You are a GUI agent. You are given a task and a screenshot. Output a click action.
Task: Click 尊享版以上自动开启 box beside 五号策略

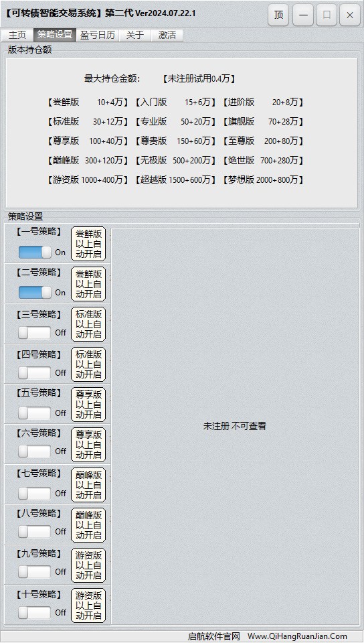[88, 405]
